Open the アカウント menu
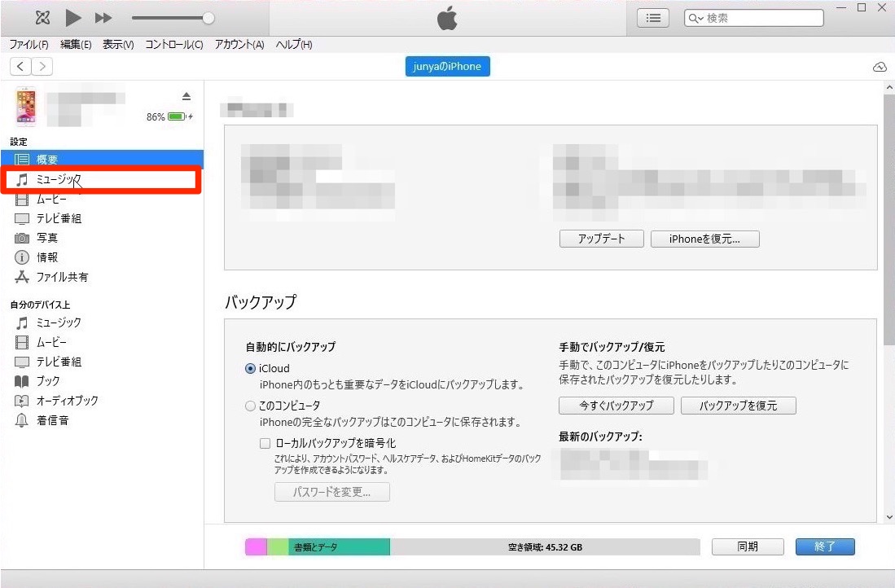 click(x=238, y=45)
